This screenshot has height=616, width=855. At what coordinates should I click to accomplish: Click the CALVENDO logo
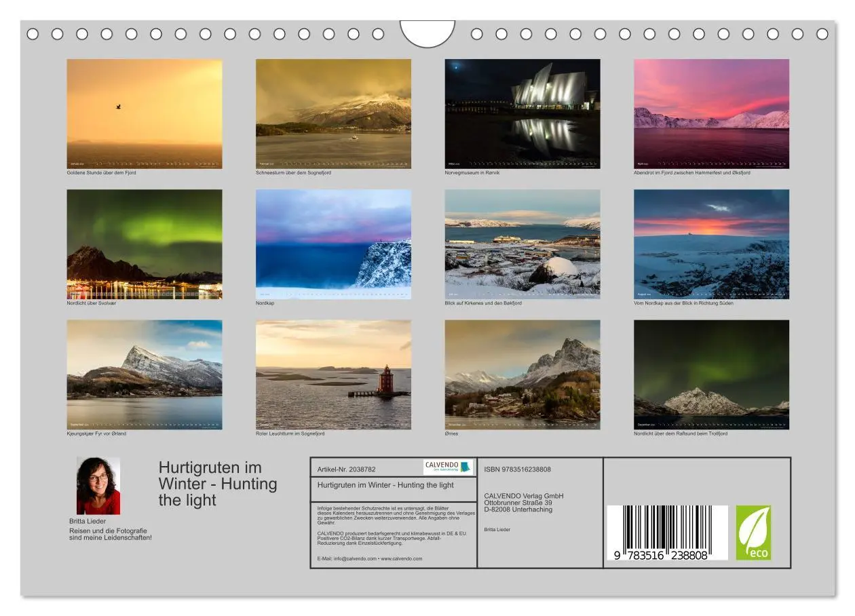pos(448,467)
